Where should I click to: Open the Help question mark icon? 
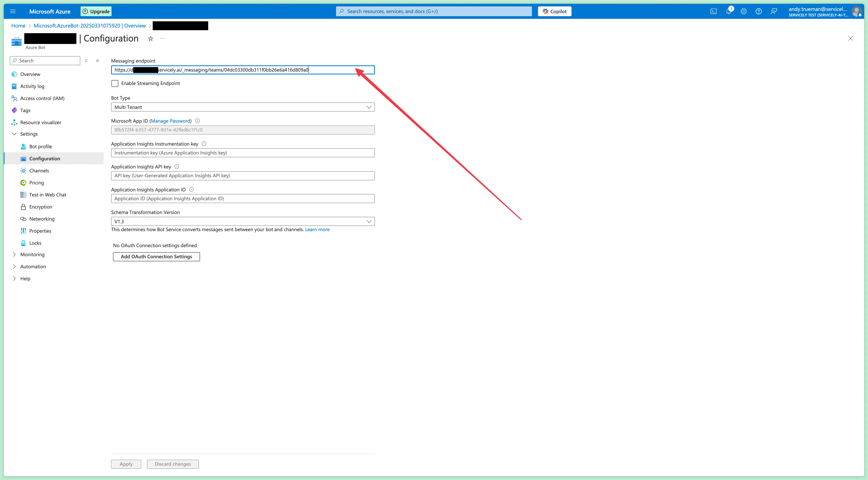758,11
